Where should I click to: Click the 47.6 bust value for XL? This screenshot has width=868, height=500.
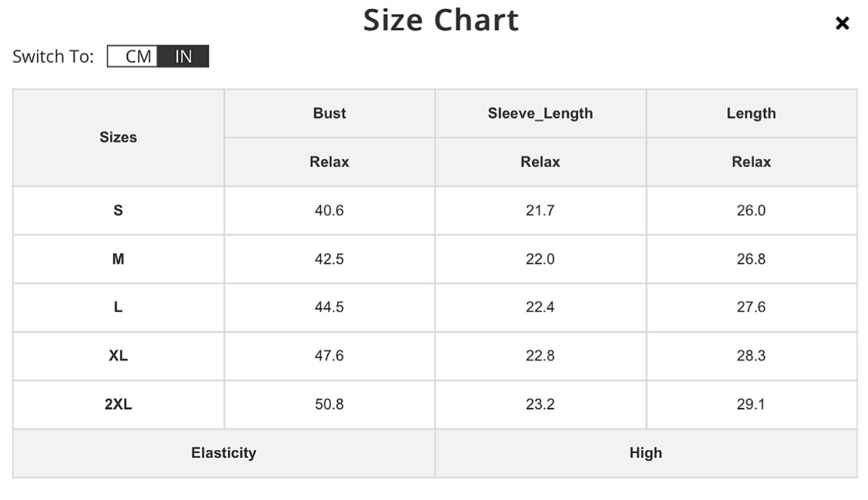coord(329,356)
